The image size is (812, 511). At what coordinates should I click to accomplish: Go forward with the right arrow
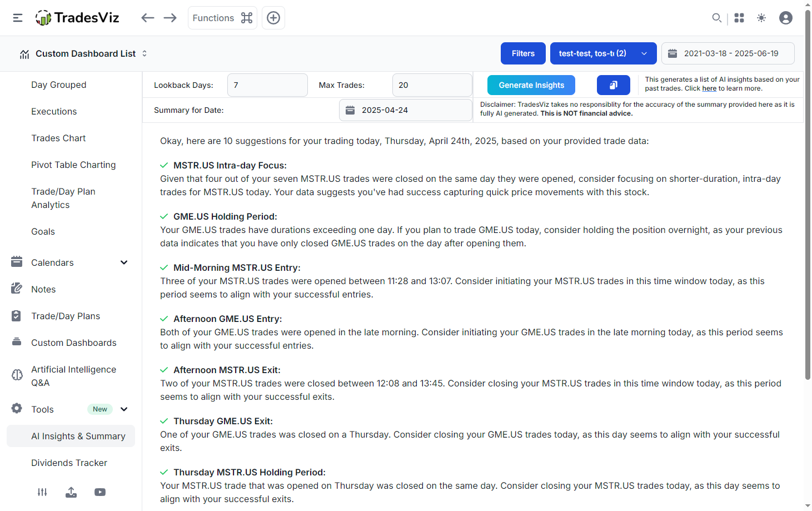pyautogui.click(x=170, y=18)
